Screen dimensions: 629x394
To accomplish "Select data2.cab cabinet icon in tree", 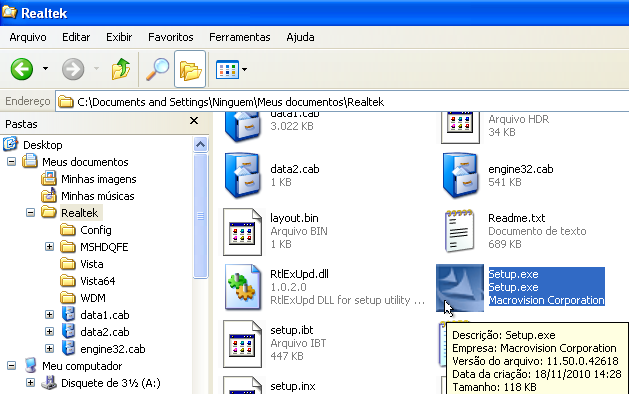I will tap(69, 331).
